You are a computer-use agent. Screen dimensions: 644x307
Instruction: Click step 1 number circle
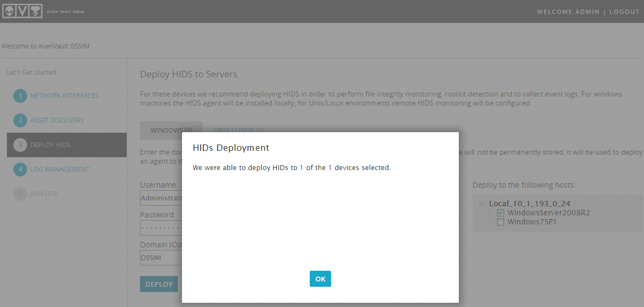20,96
